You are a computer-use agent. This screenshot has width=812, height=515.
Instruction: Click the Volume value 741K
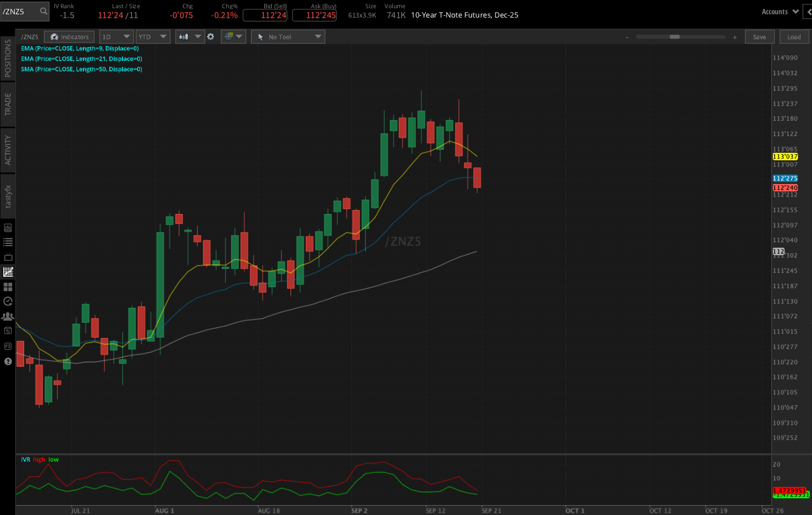point(396,15)
